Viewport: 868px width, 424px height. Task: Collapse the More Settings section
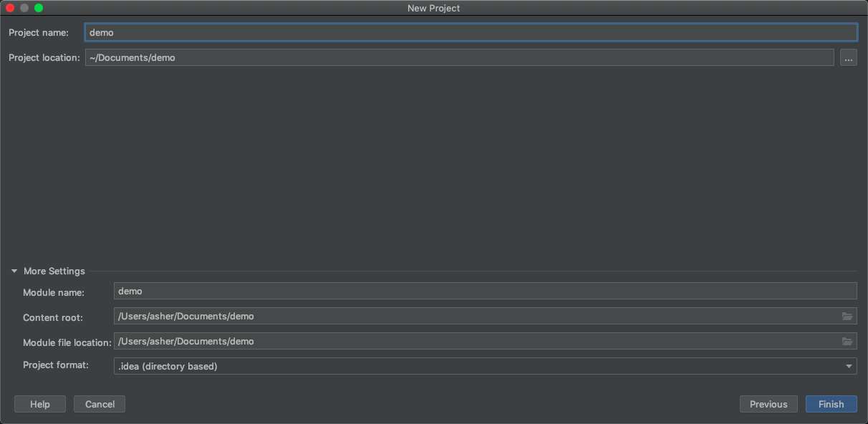pos(14,271)
